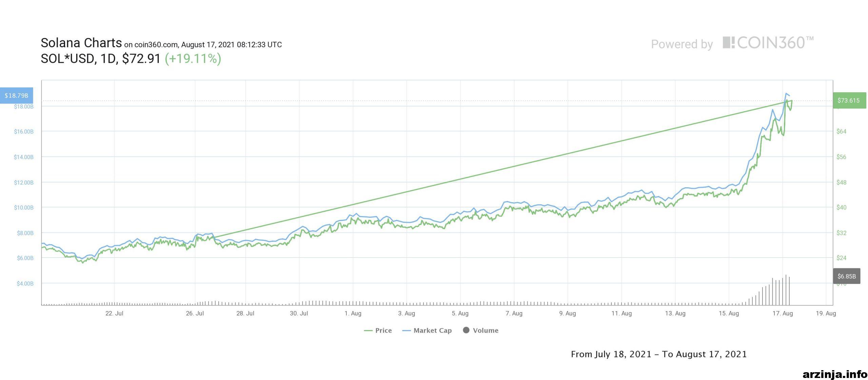The height and width of the screenshot is (380, 868).
Task: Click the 11. Aug date label
Action: (622, 313)
